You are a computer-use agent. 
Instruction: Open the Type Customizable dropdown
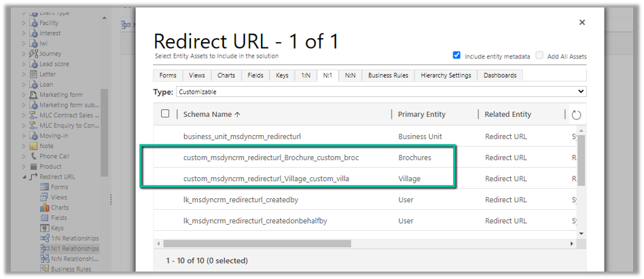[x=381, y=92]
